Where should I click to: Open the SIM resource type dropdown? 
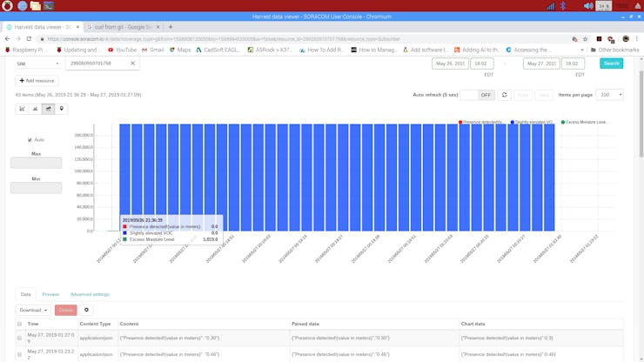pyautogui.click(x=38, y=64)
